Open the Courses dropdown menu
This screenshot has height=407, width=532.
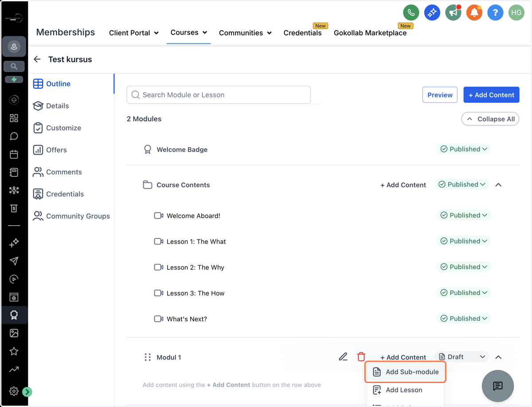tap(189, 33)
